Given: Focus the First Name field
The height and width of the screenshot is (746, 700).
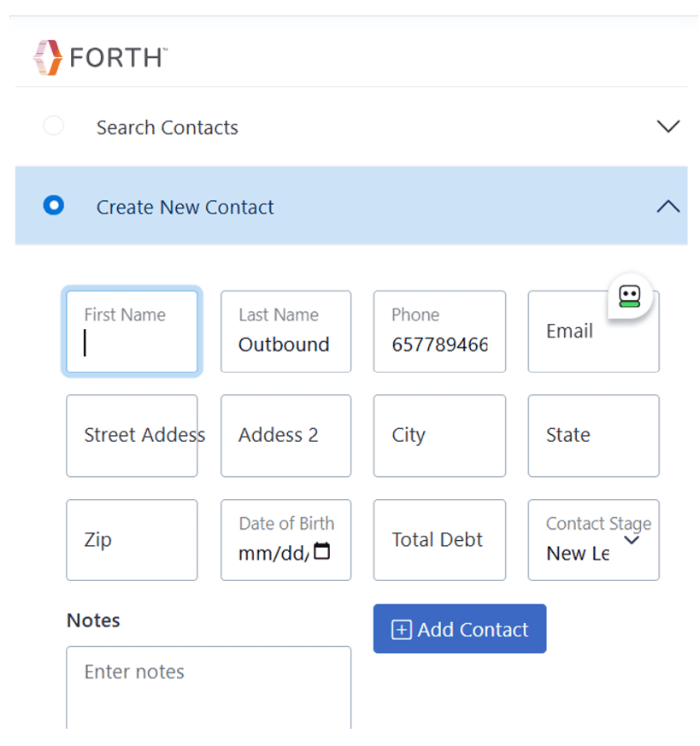Looking at the screenshot, I should pos(132,332).
